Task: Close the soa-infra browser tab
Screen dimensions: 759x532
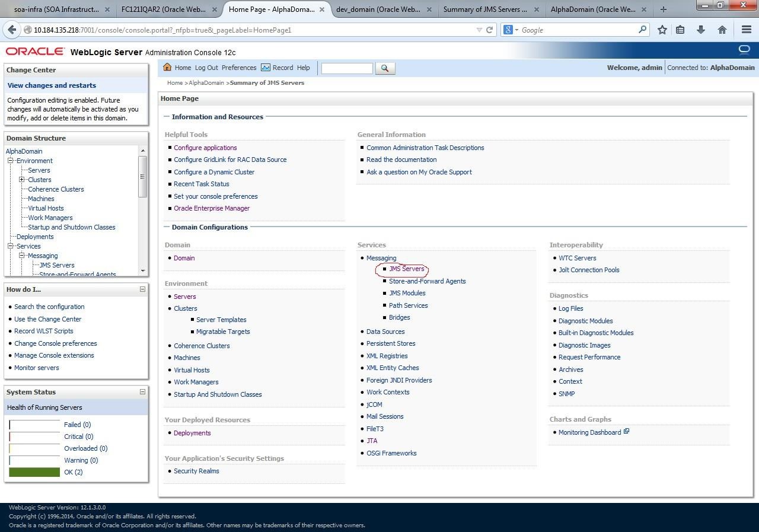Action: (107, 9)
